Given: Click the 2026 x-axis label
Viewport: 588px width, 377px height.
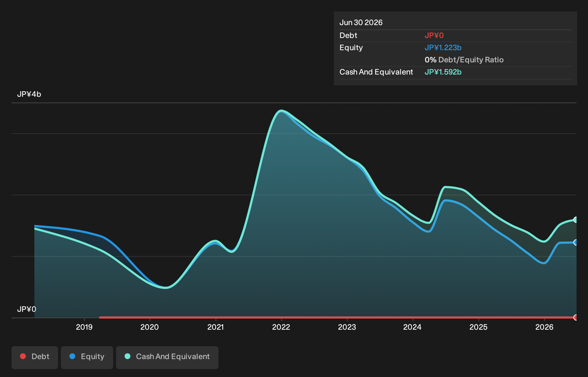Looking at the screenshot, I should pos(544,327).
